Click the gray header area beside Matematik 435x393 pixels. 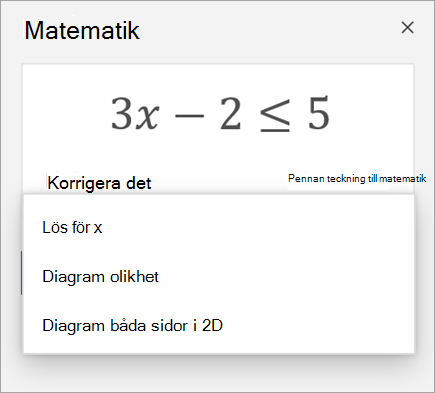pos(267,30)
